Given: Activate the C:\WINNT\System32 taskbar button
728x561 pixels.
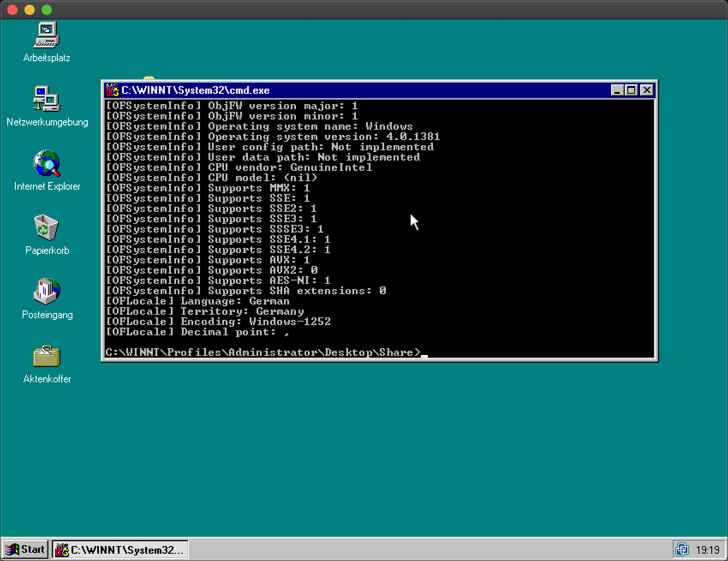Looking at the screenshot, I should click(120, 549).
